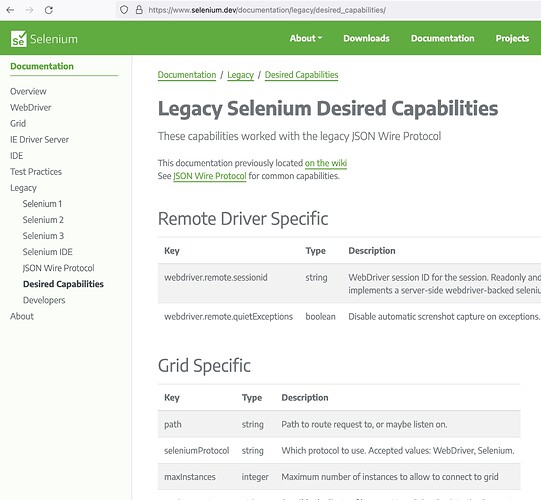Click the webdriver.remote.quietExceptions key cell
Image resolution: width=541 pixels, height=500 pixels.
(228, 316)
